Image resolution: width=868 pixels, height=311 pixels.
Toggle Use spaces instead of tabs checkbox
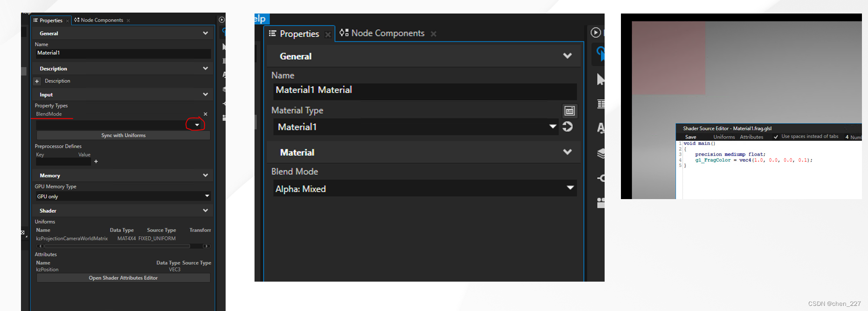[x=776, y=137]
